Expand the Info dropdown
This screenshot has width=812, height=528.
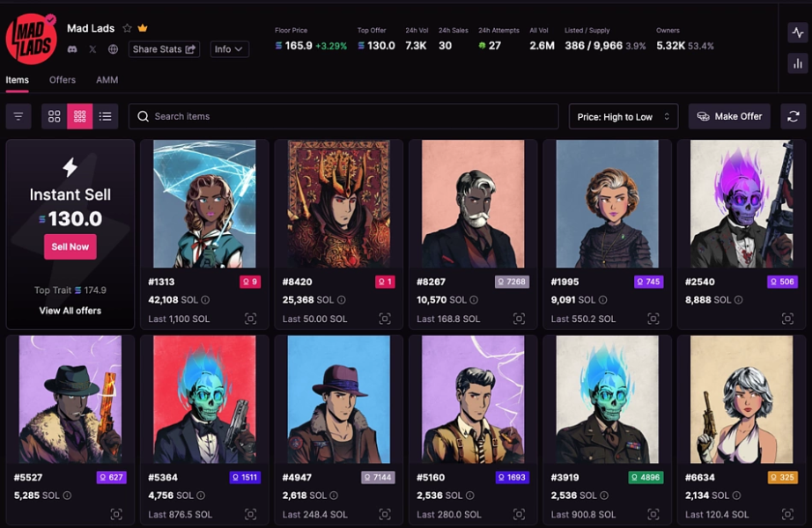[x=229, y=49]
